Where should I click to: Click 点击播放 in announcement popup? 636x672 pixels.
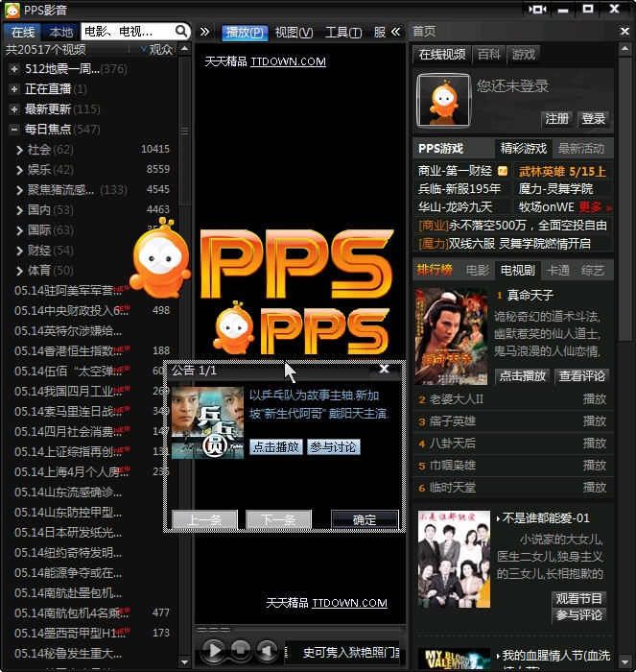coord(276,447)
